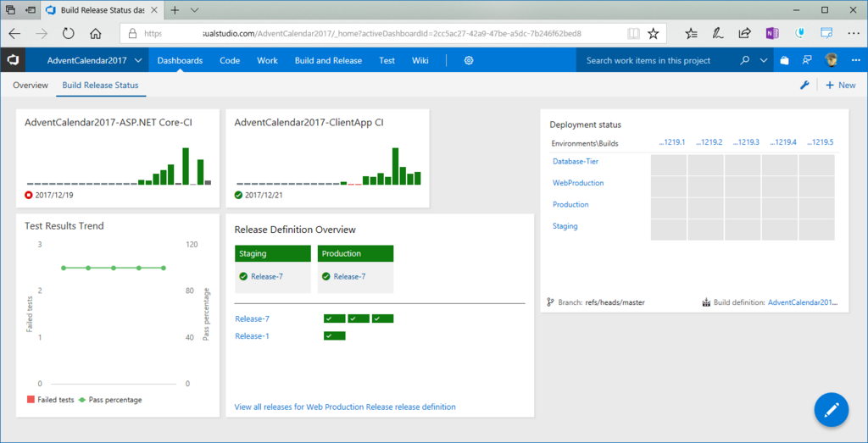
Task: Open the Release-7 link under Staging
Action: click(267, 276)
